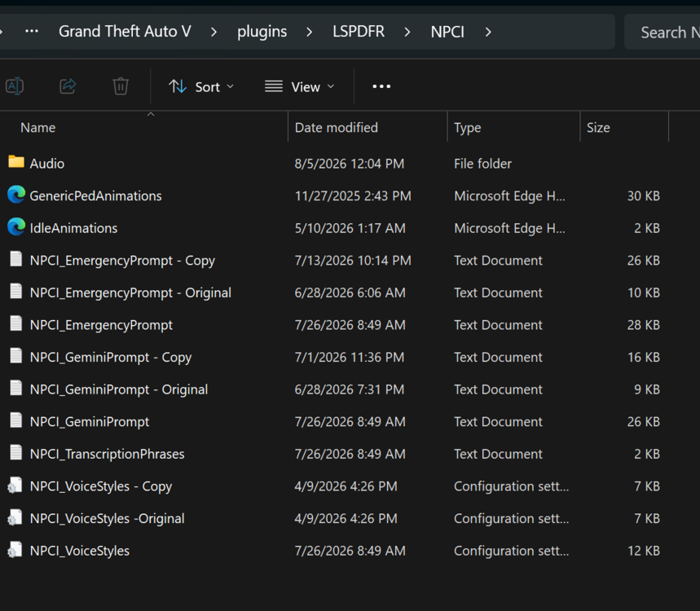Click the 30 KB size cell

click(x=643, y=196)
